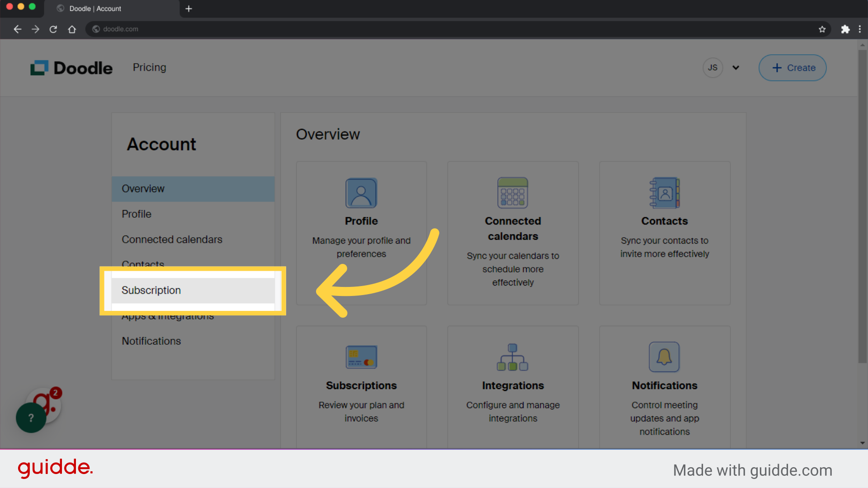Reload the page
This screenshot has height=488, width=868.
point(53,29)
